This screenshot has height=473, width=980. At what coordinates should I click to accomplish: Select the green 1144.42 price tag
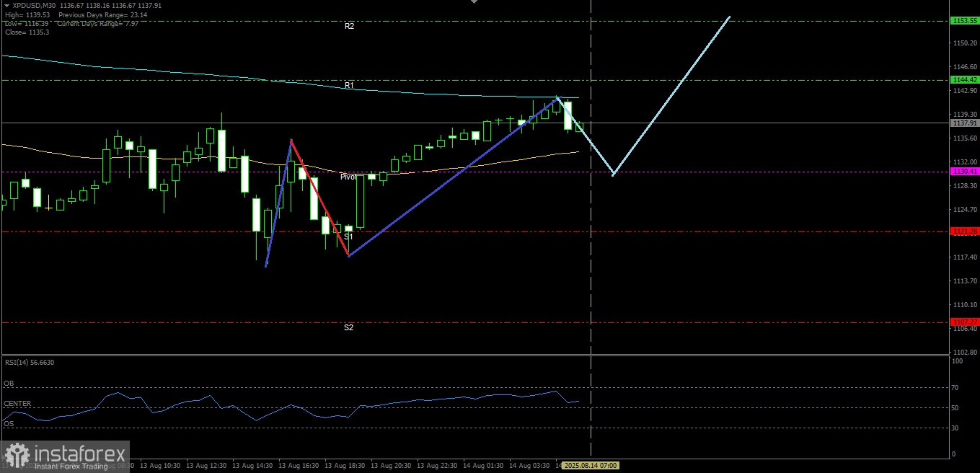click(x=964, y=80)
